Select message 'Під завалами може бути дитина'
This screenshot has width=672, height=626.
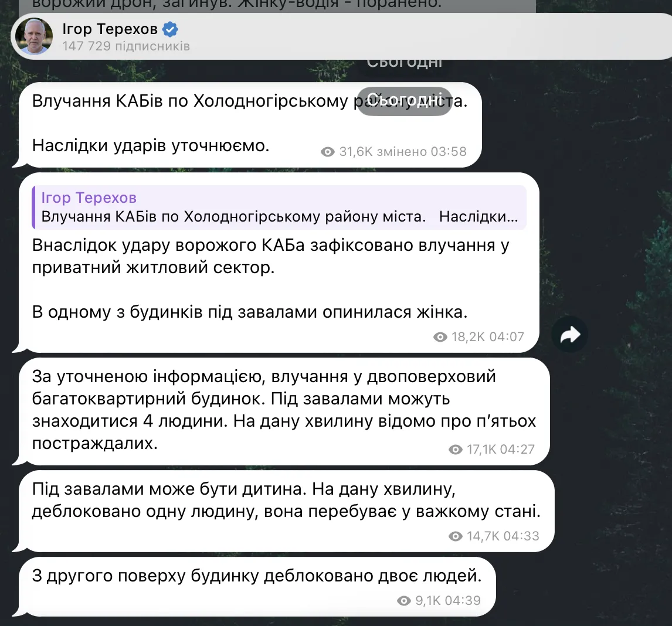point(287,511)
